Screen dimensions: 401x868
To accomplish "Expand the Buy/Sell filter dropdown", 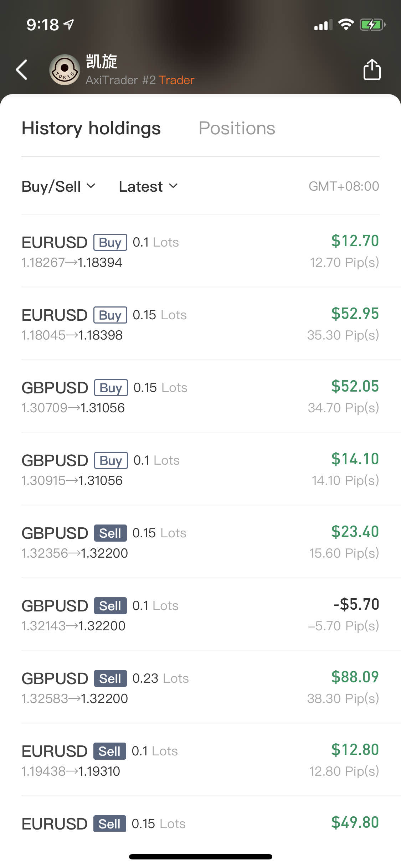I will click(58, 186).
